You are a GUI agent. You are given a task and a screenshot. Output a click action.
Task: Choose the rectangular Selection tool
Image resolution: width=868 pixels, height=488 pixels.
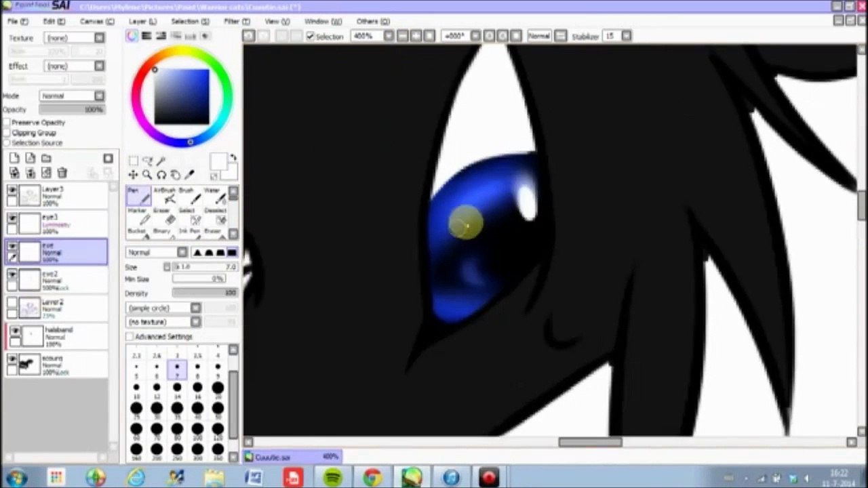[134, 161]
